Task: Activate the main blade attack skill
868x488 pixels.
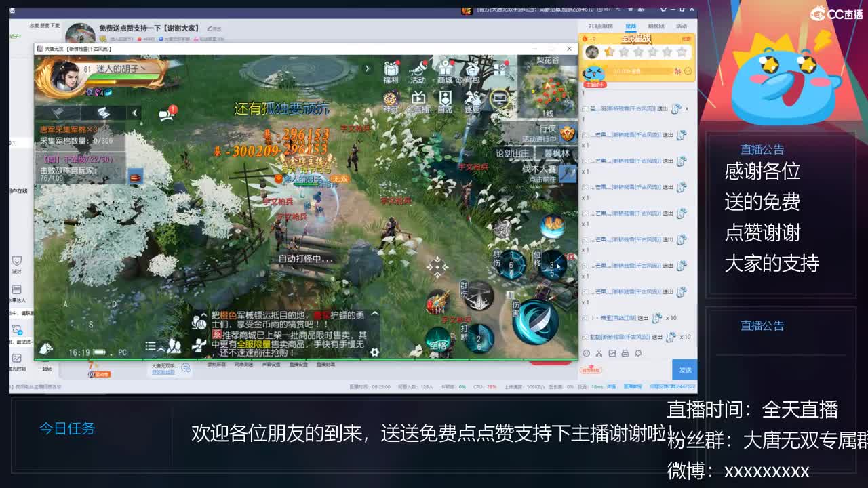Action: 535,321
